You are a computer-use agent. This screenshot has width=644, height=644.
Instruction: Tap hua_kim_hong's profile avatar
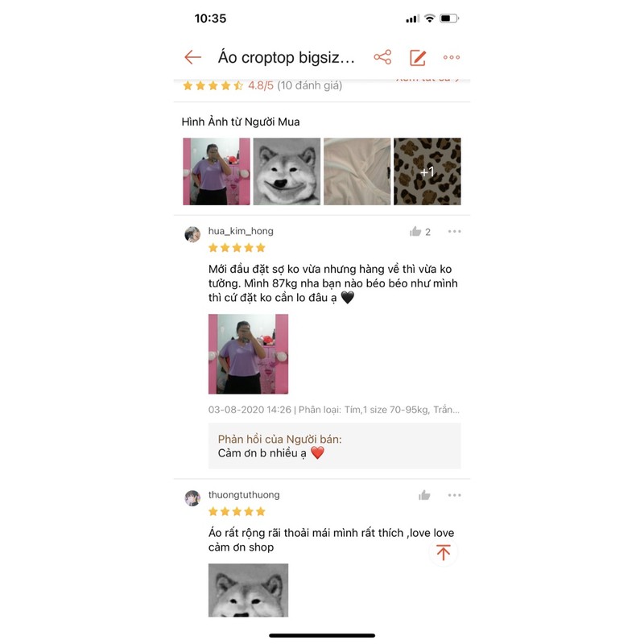tap(192, 234)
